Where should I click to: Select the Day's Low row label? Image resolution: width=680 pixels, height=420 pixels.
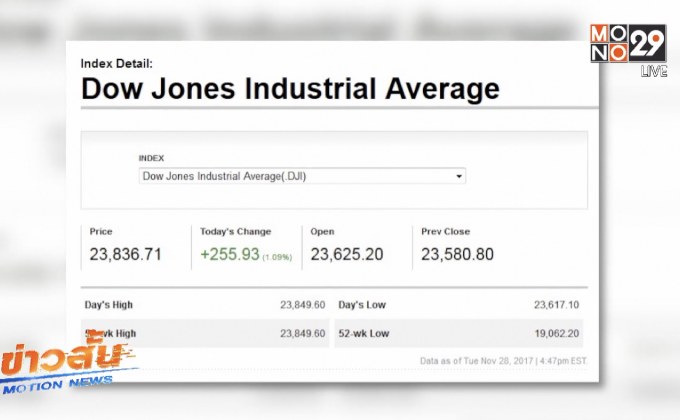coord(363,304)
